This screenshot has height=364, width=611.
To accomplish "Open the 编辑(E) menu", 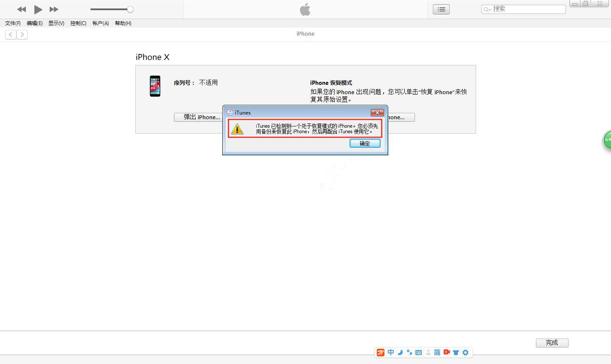I will 35,23.
